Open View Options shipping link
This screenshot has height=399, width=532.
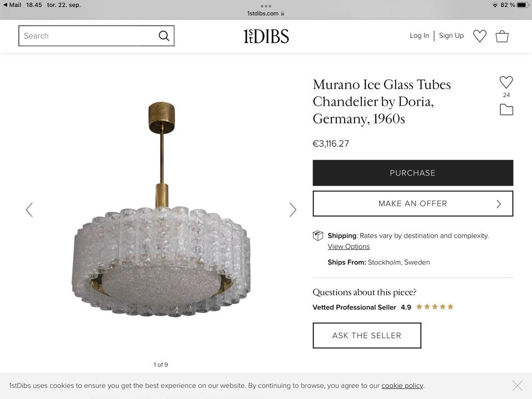pyautogui.click(x=349, y=247)
